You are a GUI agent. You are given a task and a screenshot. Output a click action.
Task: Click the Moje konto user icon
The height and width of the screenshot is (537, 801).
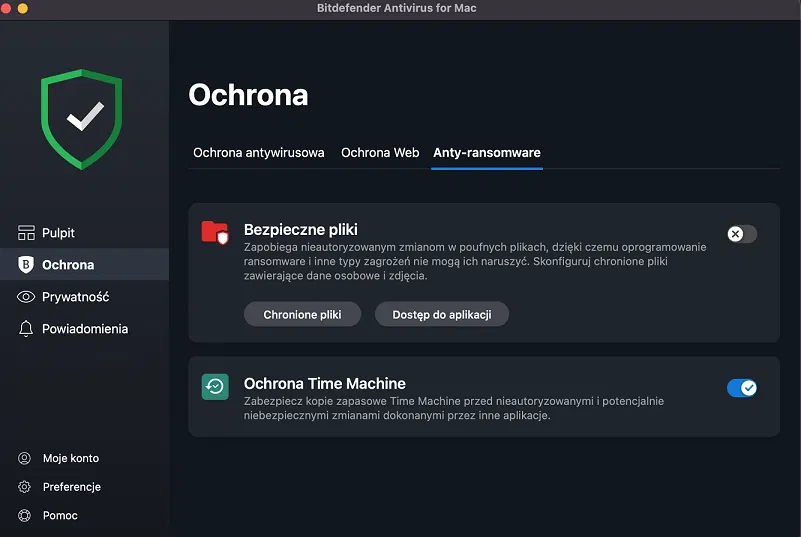25,458
